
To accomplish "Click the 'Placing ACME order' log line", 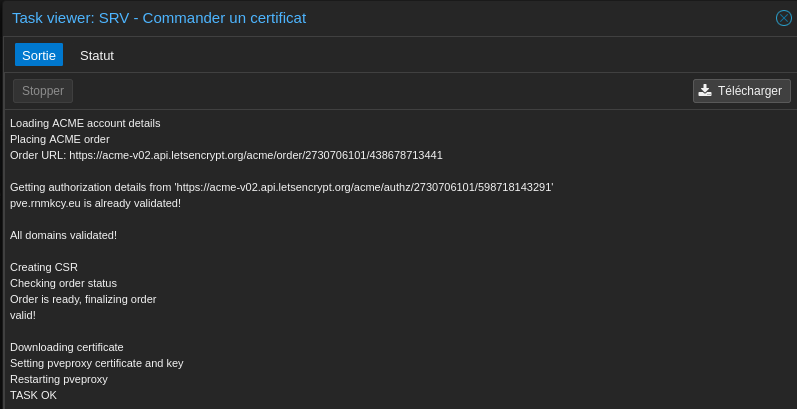I will [x=60, y=139].
